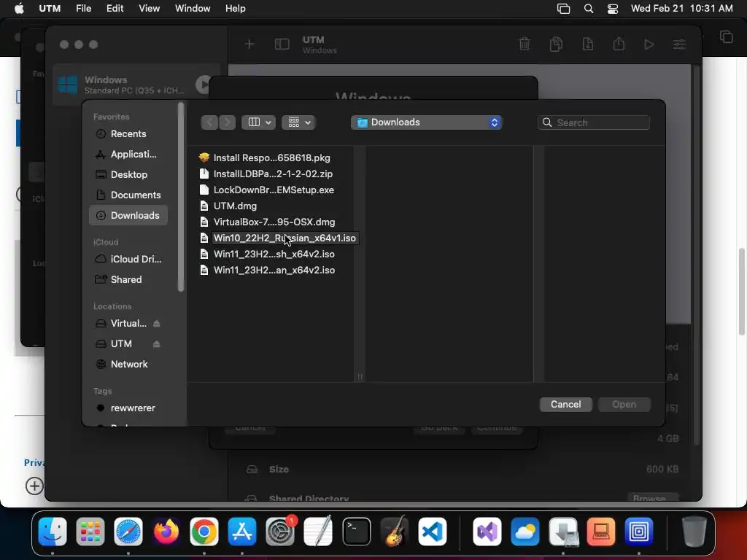The width and height of the screenshot is (747, 560).
Task: Open Launchpad from the Dock
Action: pyautogui.click(x=90, y=532)
